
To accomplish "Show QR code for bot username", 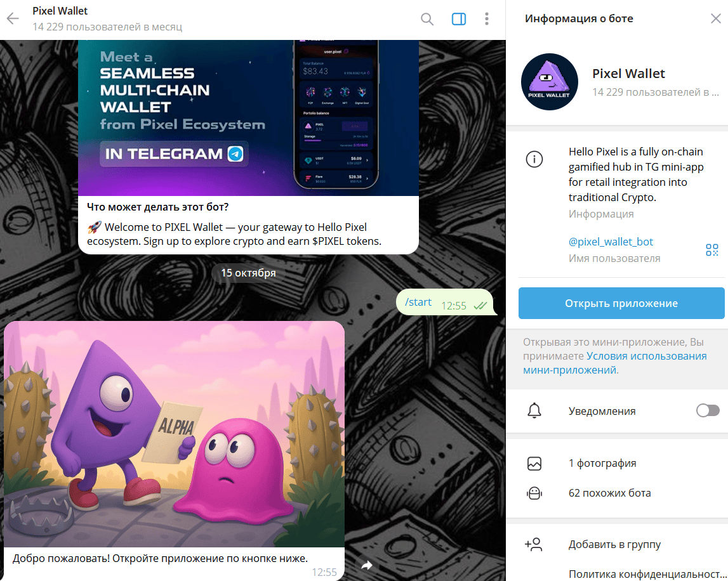I will pos(711,250).
